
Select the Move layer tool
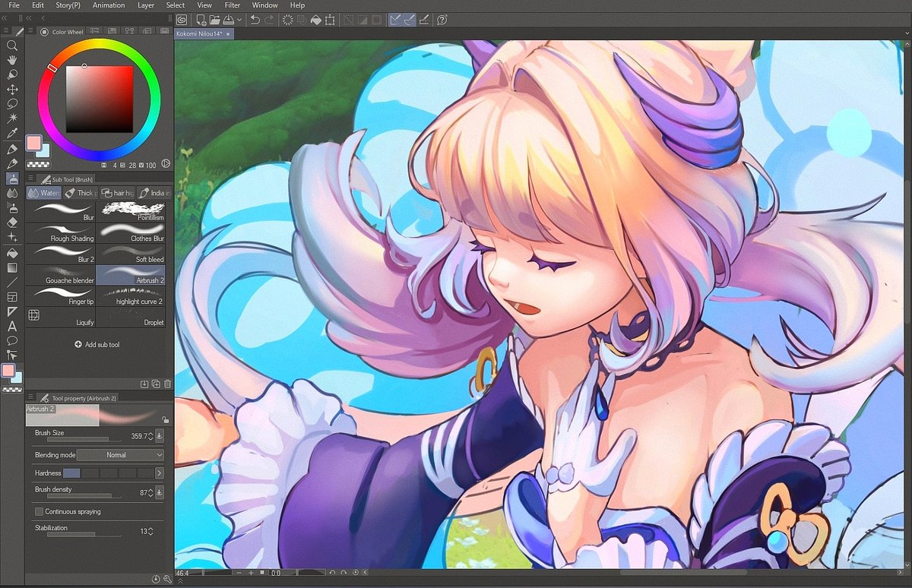point(12,90)
